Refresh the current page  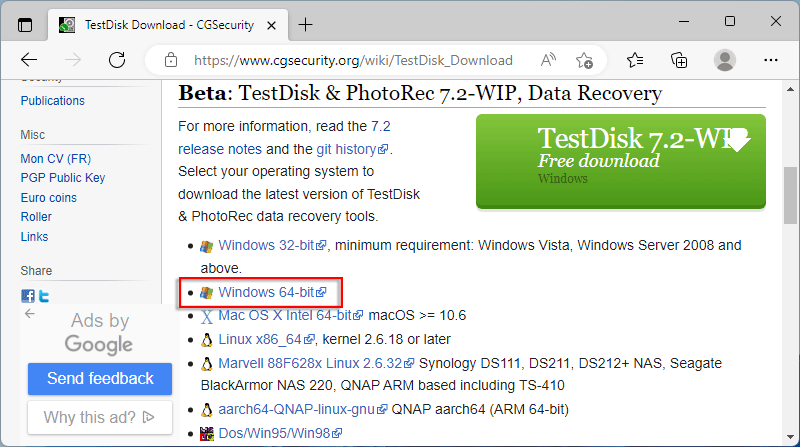click(x=117, y=60)
